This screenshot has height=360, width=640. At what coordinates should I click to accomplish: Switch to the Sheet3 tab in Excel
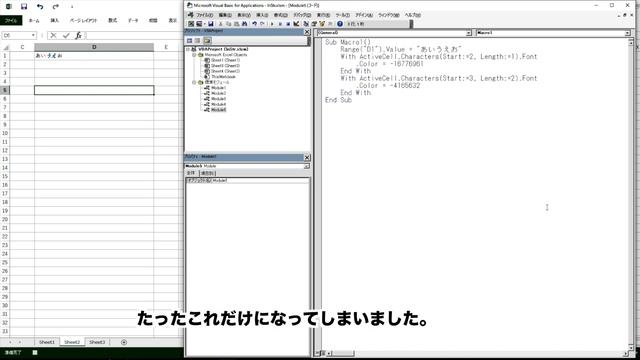pyautogui.click(x=97, y=342)
